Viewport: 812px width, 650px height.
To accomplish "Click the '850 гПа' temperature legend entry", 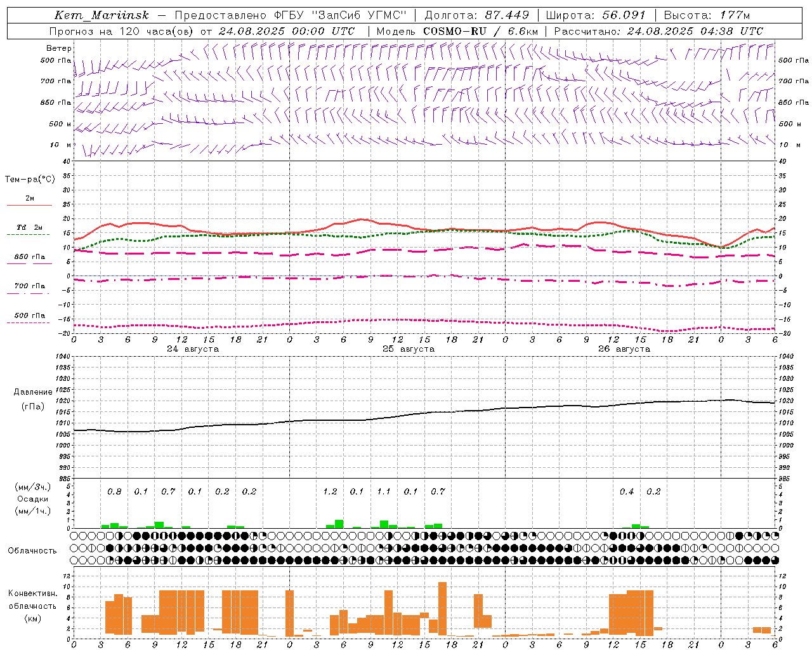I will tap(30, 257).
